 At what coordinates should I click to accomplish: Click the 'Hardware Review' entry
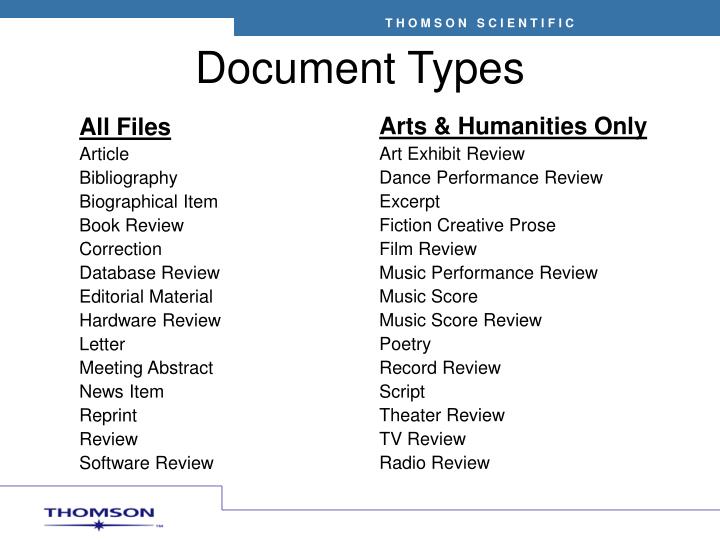pyautogui.click(x=150, y=321)
